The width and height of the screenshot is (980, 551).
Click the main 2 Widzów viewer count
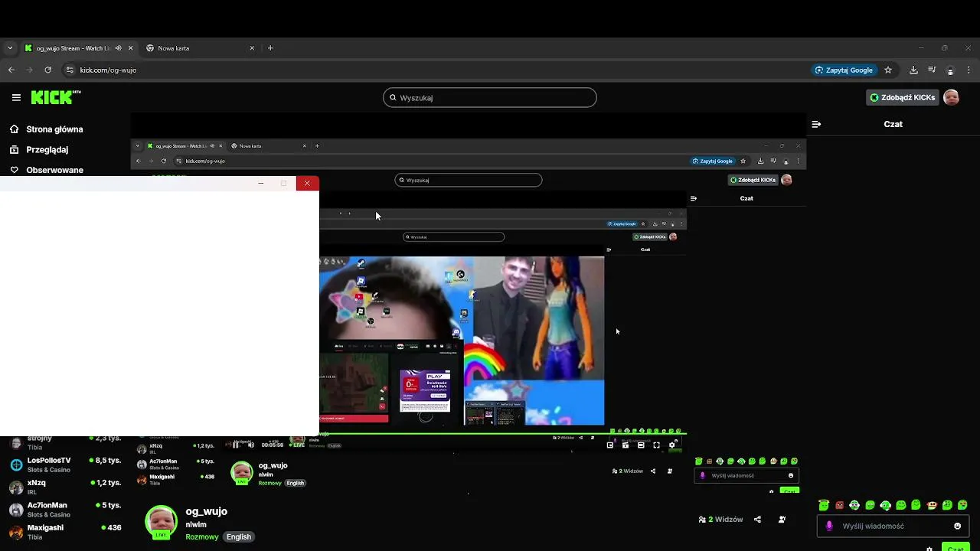point(721,520)
